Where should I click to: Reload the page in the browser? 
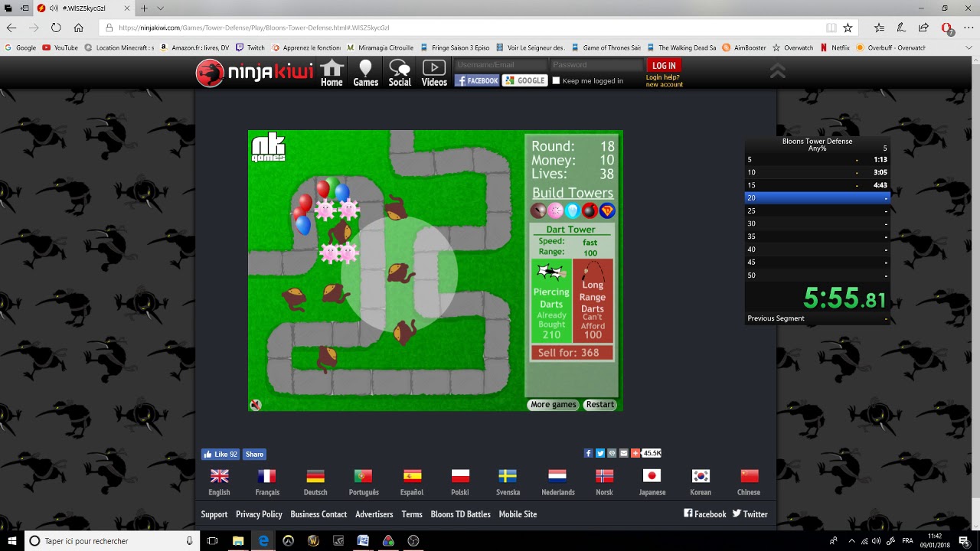click(x=56, y=28)
